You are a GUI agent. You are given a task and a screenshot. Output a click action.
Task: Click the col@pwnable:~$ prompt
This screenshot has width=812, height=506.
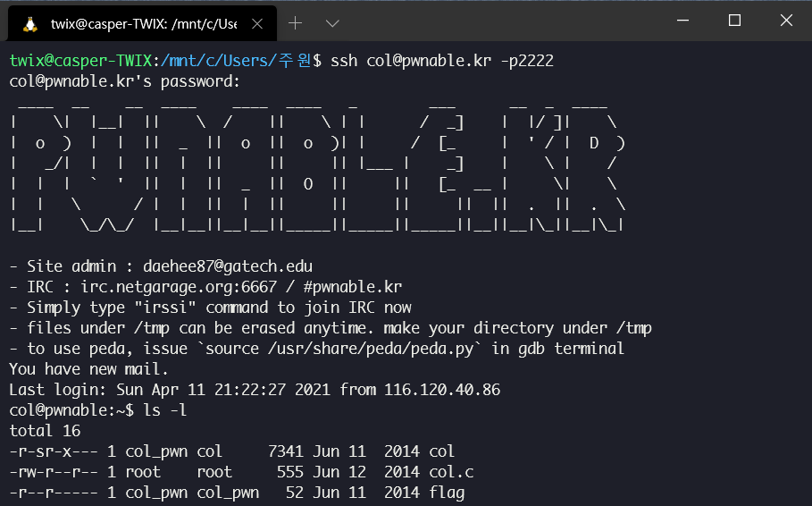click(x=71, y=410)
